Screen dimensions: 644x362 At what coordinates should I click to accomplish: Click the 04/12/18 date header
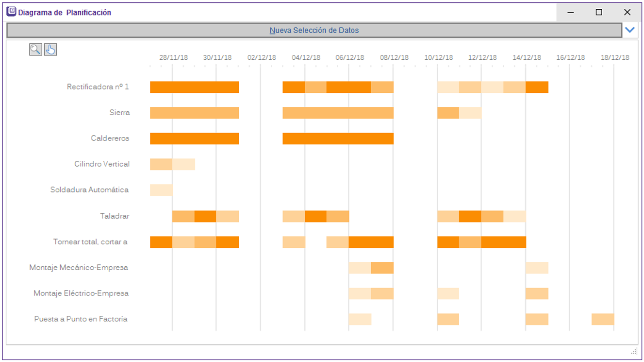click(x=306, y=57)
